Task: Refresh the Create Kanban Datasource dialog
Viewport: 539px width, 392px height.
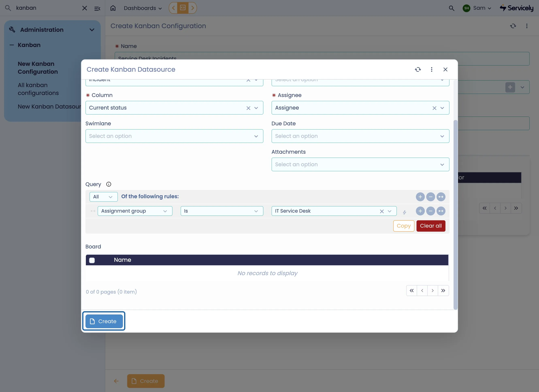Action: [418, 69]
